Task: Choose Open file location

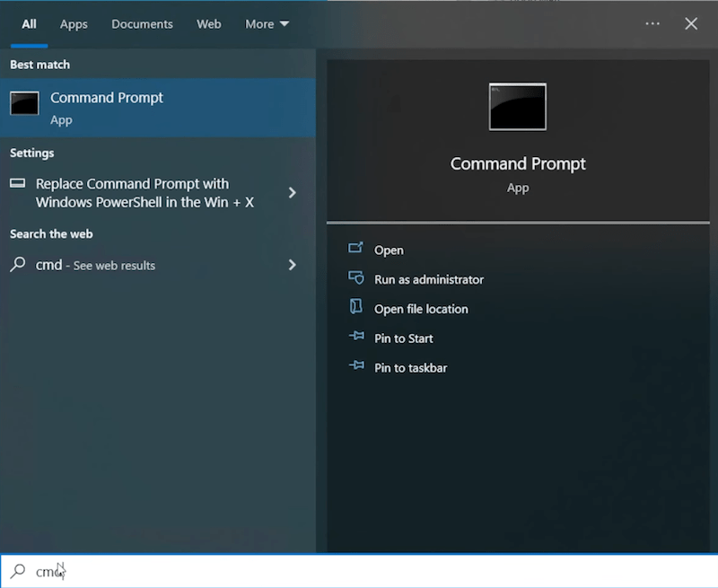Action: tap(421, 309)
